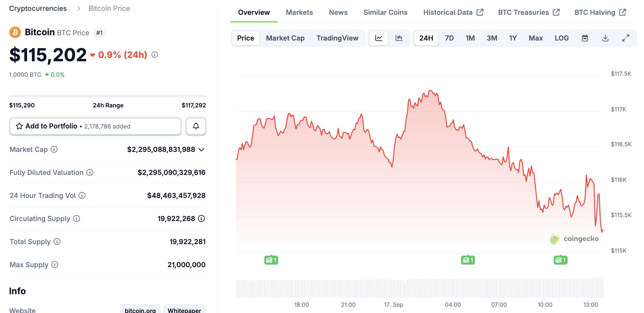Select the 7D time range

click(x=449, y=38)
